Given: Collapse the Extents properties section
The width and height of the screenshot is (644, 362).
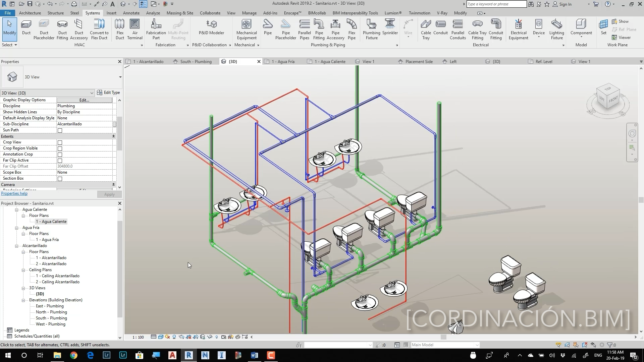Looking at the screenshot, I should (113, 136).
